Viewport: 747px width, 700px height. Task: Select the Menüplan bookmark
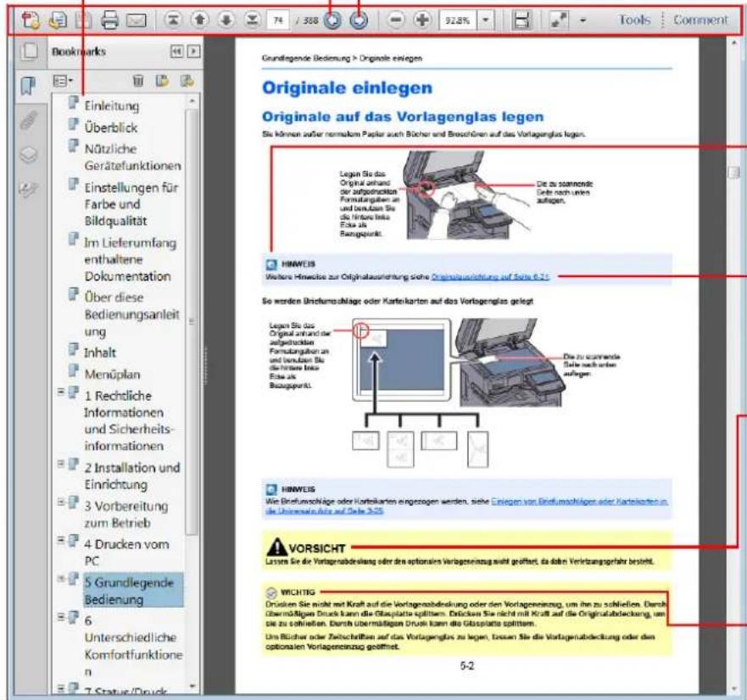click(x=113, y=374)
